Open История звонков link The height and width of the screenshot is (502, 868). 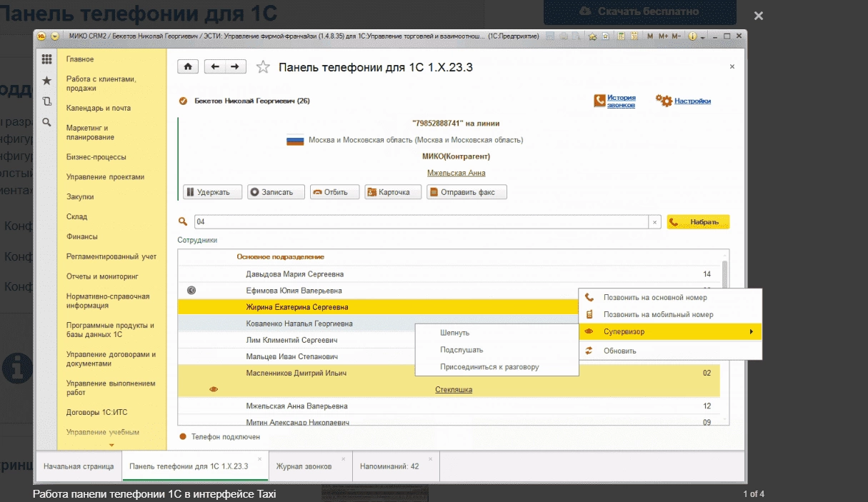pos(620,101)
